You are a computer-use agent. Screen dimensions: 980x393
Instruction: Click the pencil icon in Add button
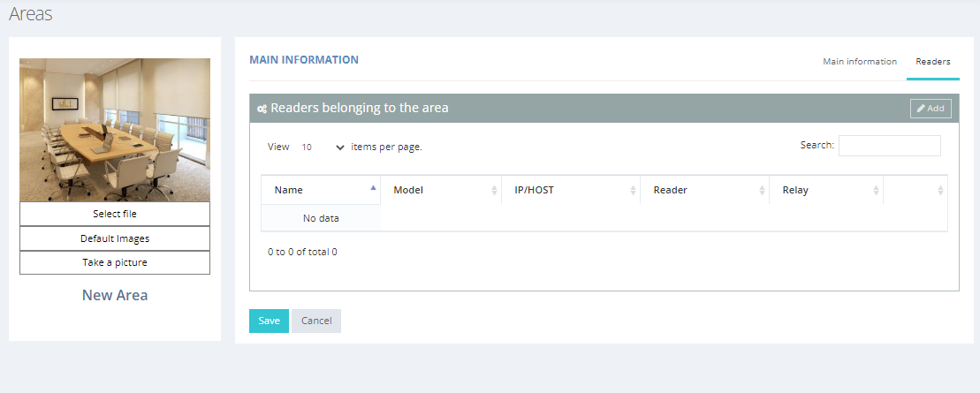coord(921,108)
